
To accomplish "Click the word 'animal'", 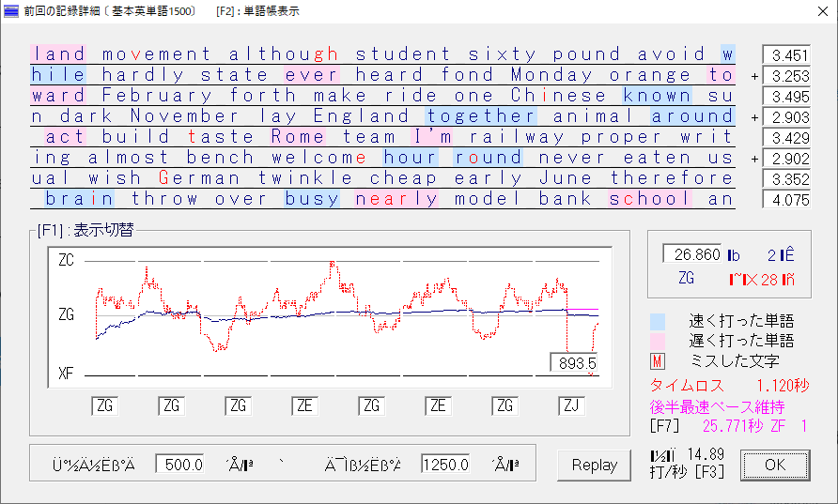I will click(593, 115).
